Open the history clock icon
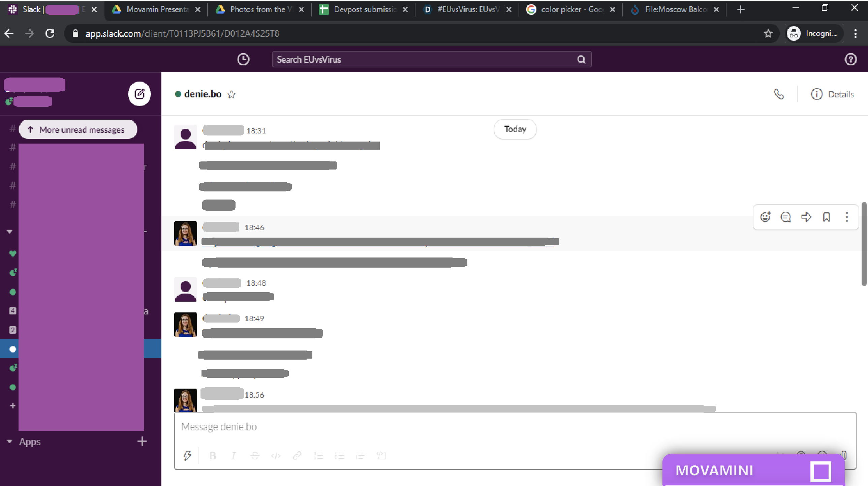The height and width of the screenshot is (486, 868). tap(243, 59)
